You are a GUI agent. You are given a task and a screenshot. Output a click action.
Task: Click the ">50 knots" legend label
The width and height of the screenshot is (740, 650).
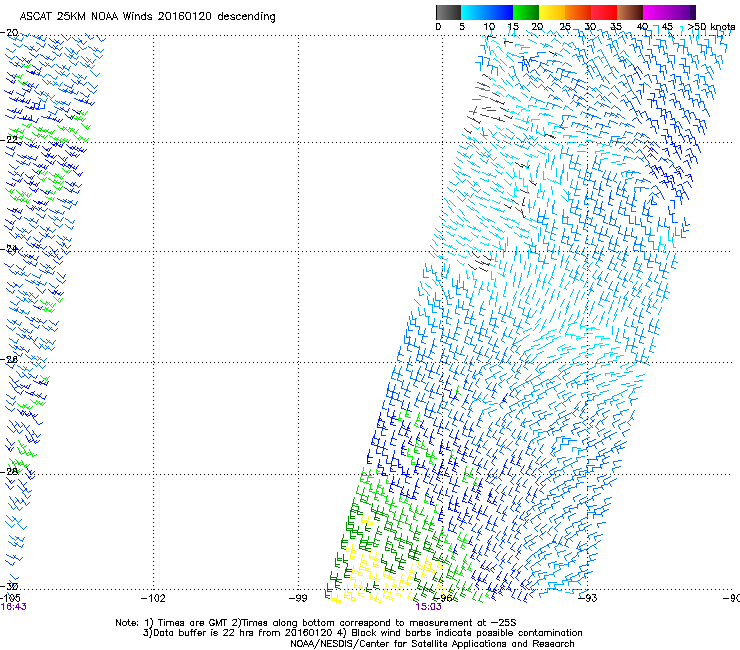coord(711,27)
